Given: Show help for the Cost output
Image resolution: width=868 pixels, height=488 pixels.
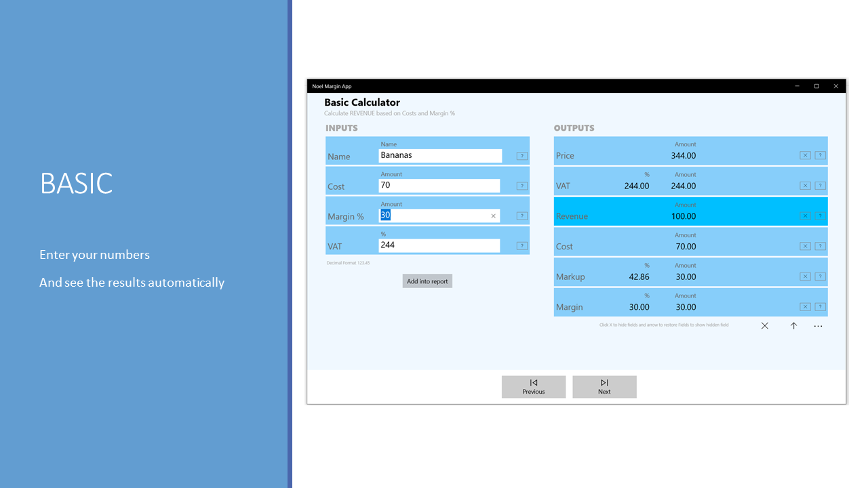Looking at the screenshot, I should [820, 247].
